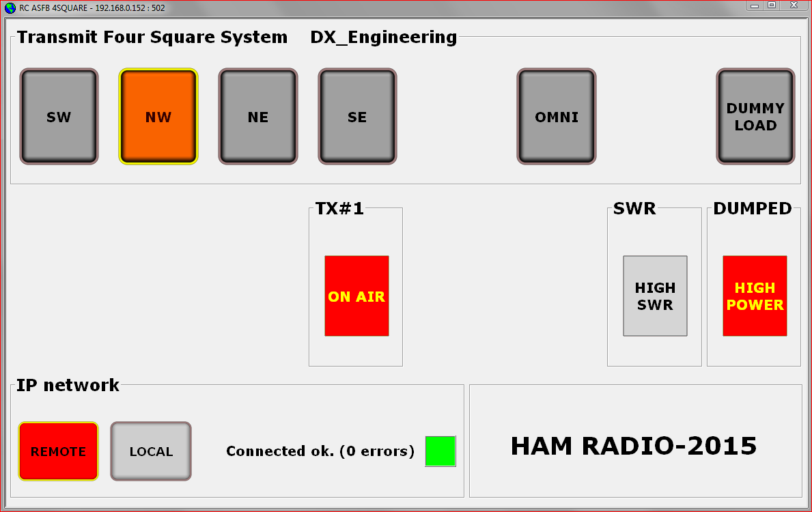Minimize the RC ASFB 4SQUARE window

(x=755, y=5)
